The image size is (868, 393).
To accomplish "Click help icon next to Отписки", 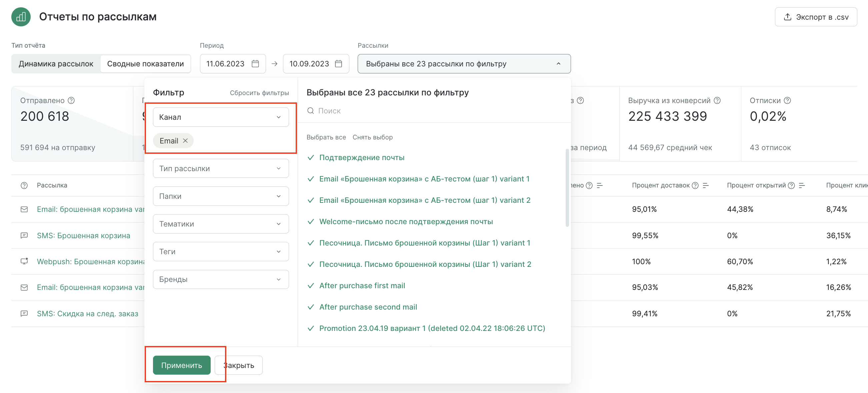I will click(787, 100).
